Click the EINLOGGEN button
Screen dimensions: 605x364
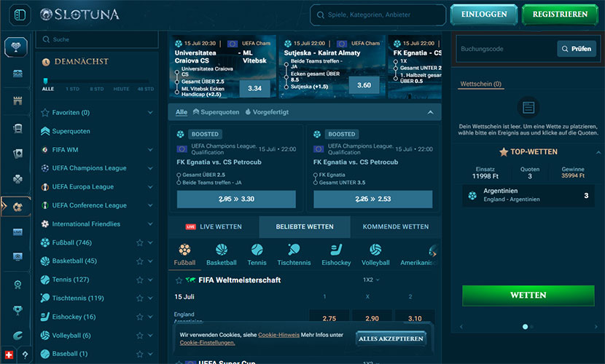(x=484, y=15)
